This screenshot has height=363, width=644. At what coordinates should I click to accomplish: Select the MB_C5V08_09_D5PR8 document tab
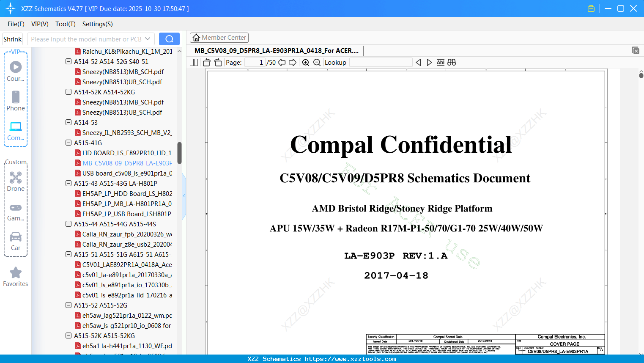[277, 51]
